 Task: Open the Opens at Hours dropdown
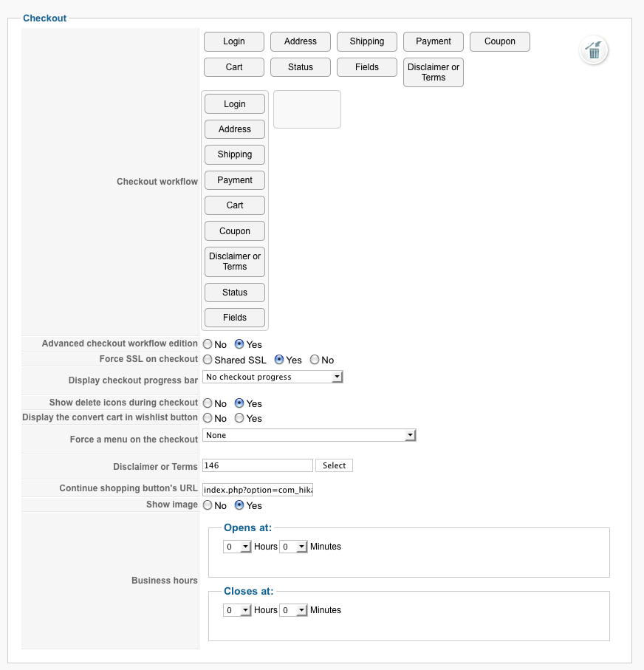tap(237, 547)
